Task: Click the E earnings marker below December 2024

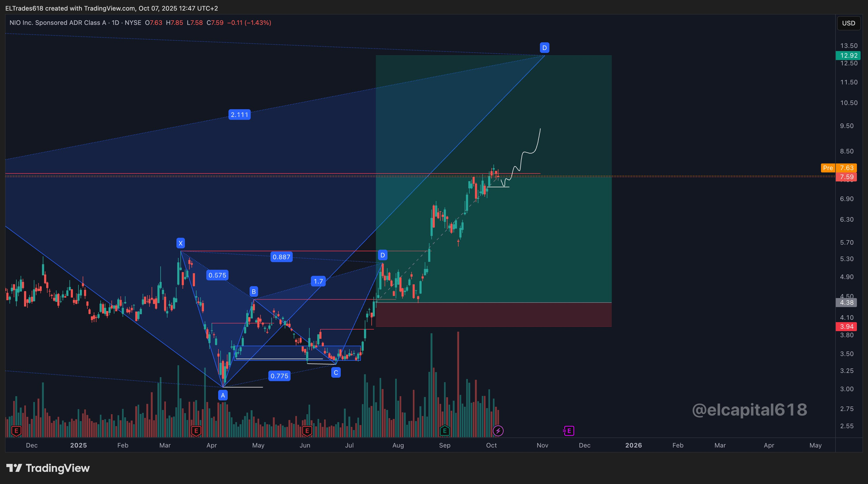Action: (x=16, y=431)
